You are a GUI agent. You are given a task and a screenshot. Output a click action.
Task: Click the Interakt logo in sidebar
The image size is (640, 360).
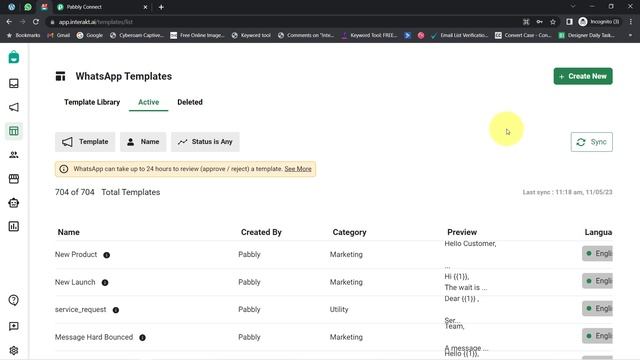coord(14,57)
